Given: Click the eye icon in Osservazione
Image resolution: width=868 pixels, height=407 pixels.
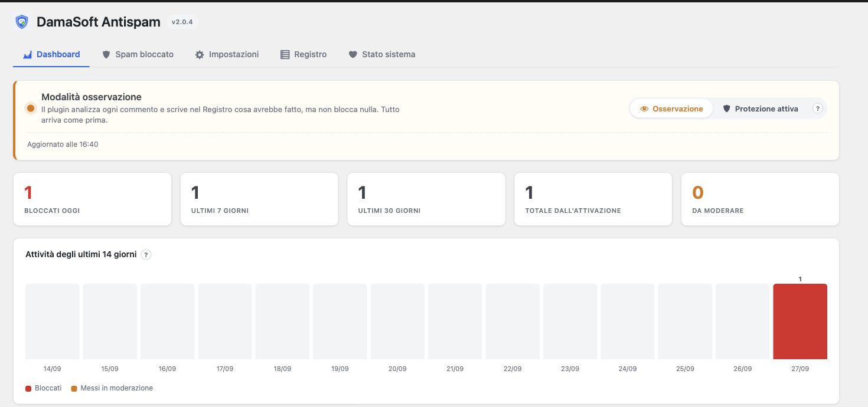Looking at the screenshot, I should (644, 109).
